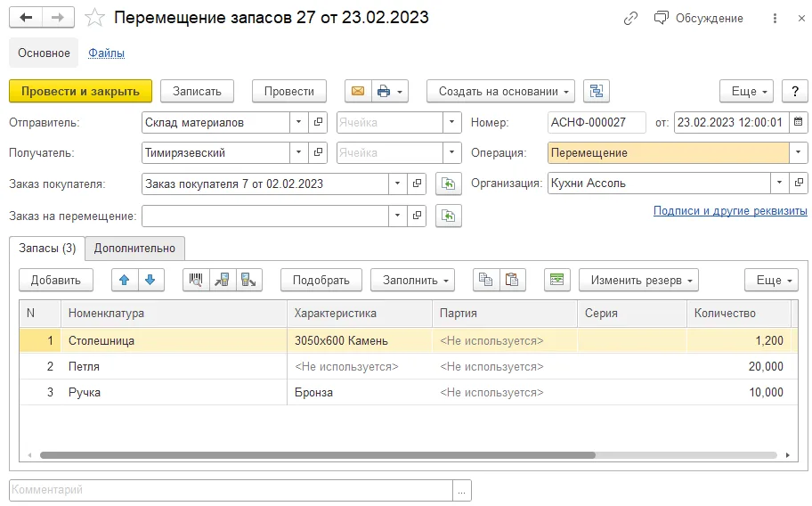Open the calendar date picker
This screenshot has height=506, width=812.
click(798, 122)
